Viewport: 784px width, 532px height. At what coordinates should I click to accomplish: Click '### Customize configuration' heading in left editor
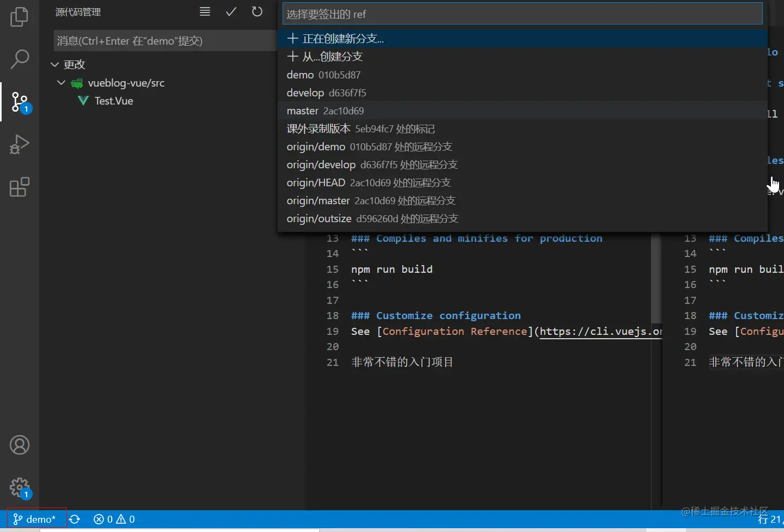[x=436, y=315]
